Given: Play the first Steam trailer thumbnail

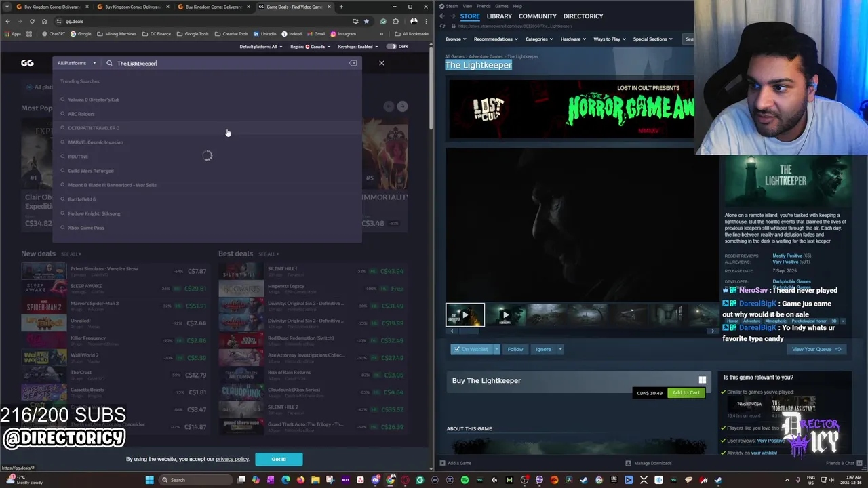Looking at the screenshot, I should [x=465, y=315].
